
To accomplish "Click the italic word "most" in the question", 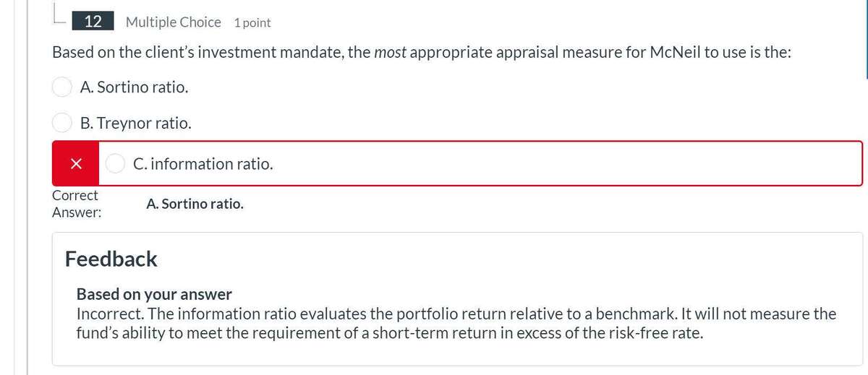I will click(389, 53).
